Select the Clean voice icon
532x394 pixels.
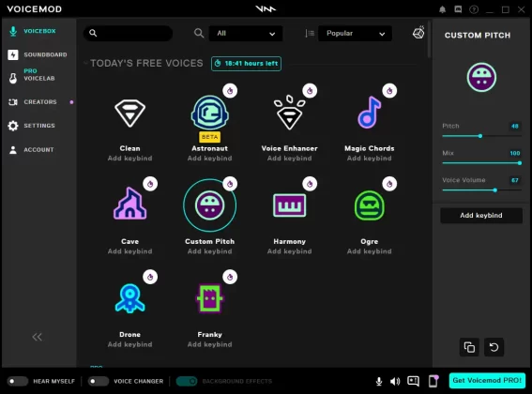(x=129, y=114)
